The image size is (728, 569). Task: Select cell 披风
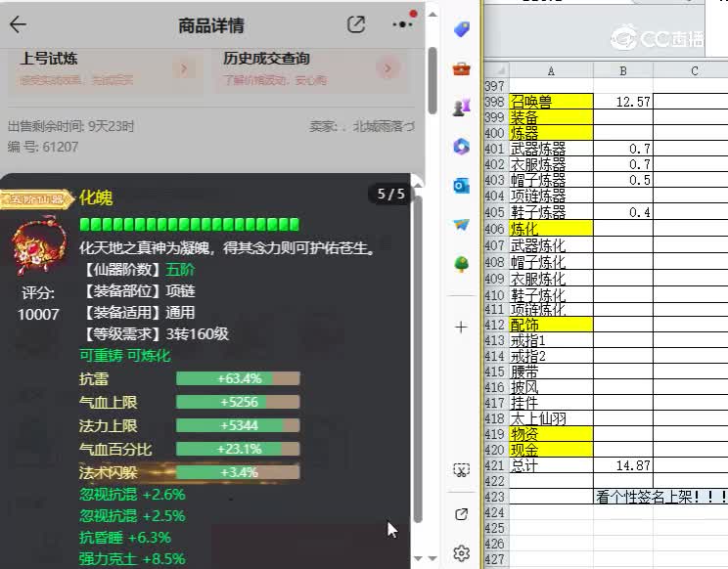click(x=551, y=388)
